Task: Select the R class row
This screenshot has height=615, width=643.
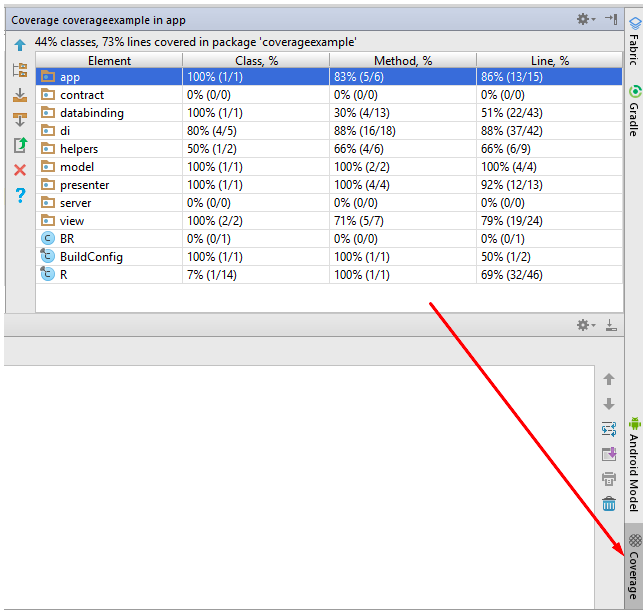Action: [x=329, y=275]
